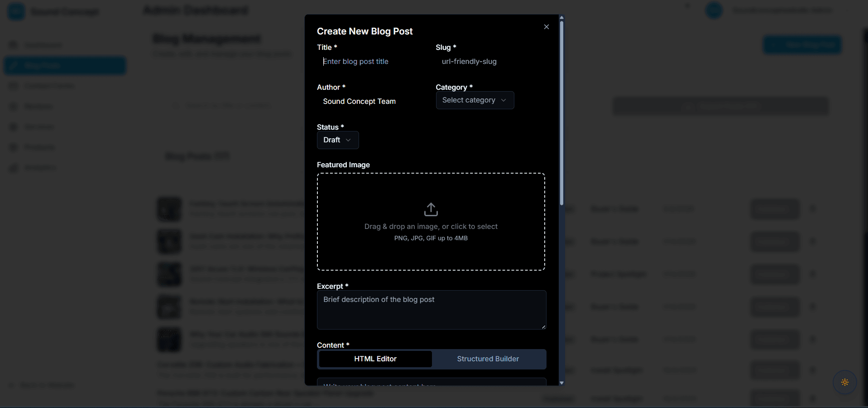
Task: Click the scroll-up arrow of the dialog scrollbar
Action: [561, 18]
